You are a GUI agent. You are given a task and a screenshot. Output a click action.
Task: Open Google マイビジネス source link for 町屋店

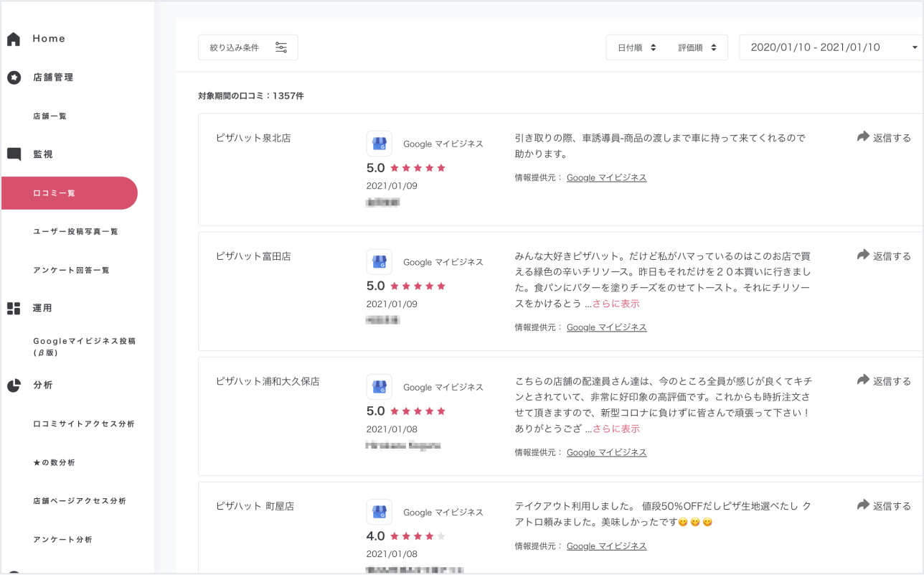click(x=607, y=546)
